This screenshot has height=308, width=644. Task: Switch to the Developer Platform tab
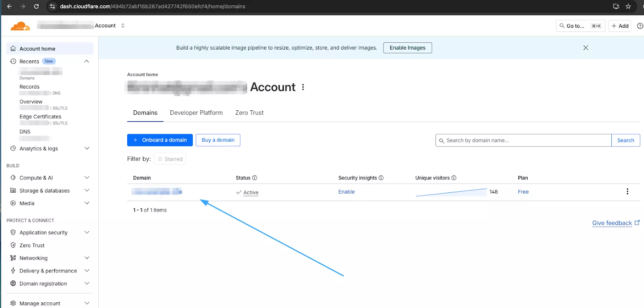[x=196, y=113]
